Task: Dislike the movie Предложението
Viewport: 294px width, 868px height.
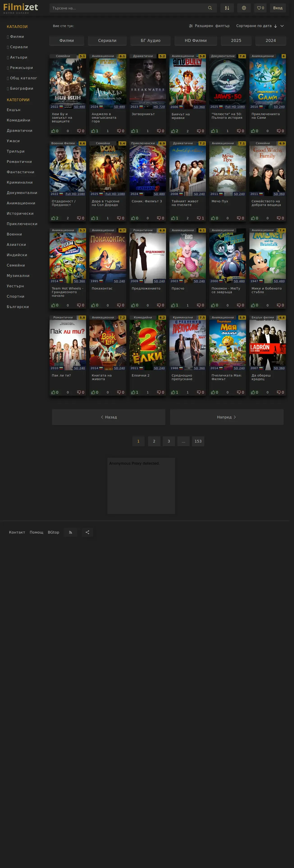Action: pyautogui.click(x=159, y=305)
